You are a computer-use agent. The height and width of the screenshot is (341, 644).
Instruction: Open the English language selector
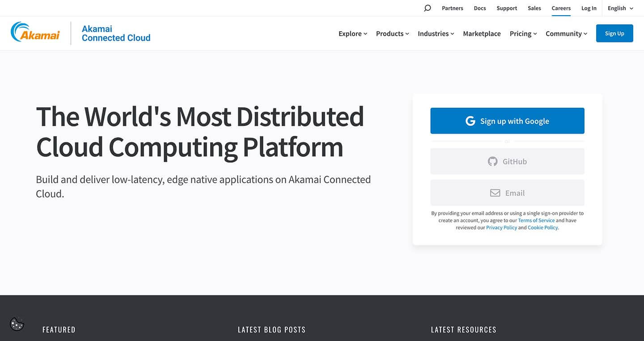[620, 8]
